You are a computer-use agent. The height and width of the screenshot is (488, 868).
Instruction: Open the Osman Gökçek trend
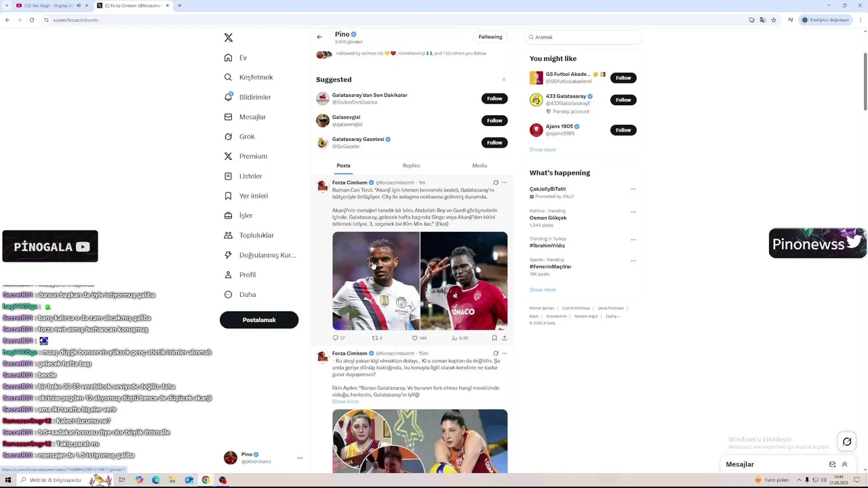tap(548, 218)
